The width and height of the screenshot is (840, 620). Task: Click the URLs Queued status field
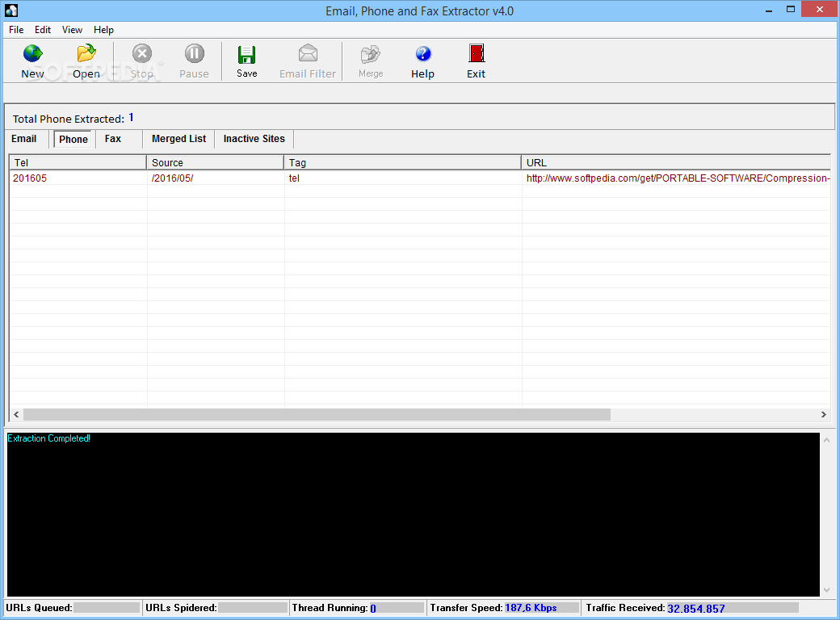(x=107, y=608)
